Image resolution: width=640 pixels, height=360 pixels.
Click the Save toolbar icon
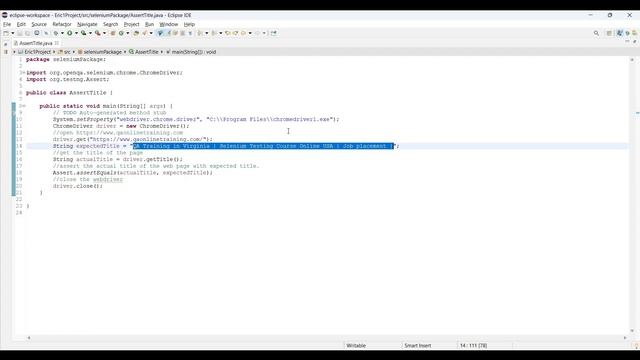[x=19, y=33]
